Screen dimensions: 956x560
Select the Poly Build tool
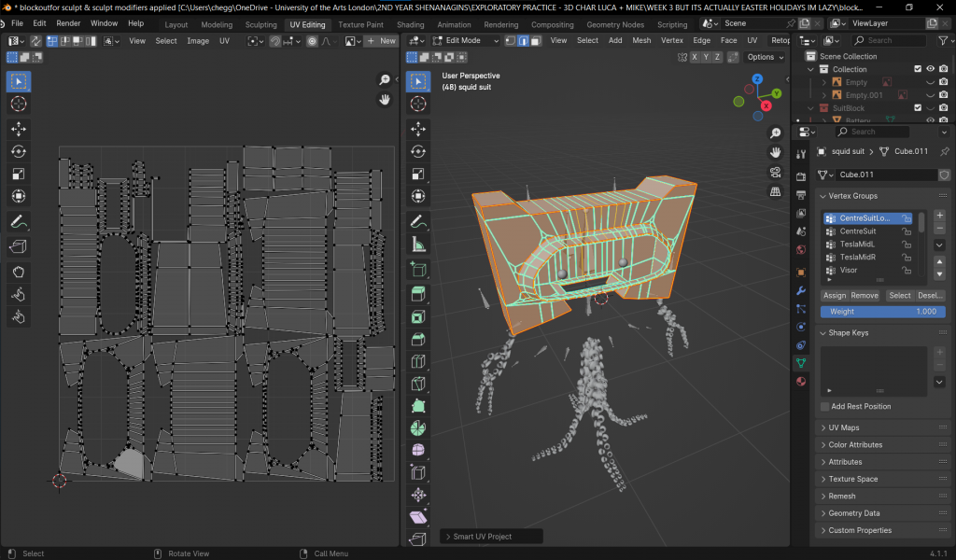(x=418, y=406)
